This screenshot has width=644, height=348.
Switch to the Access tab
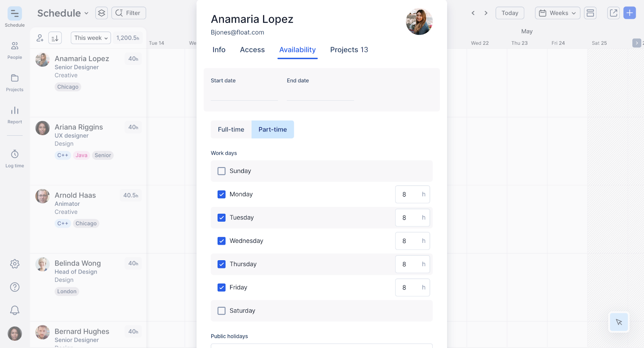pyautogui.click(x=252, y=50)
